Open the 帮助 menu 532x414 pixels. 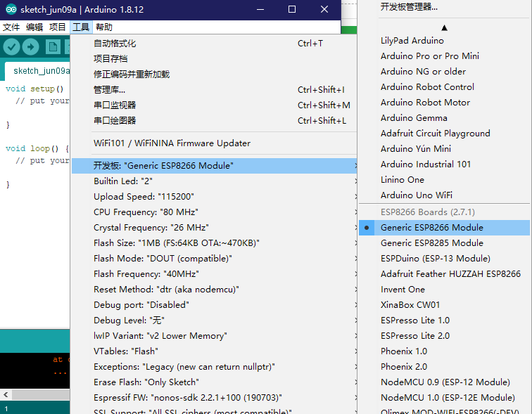(x=103, y=27)
